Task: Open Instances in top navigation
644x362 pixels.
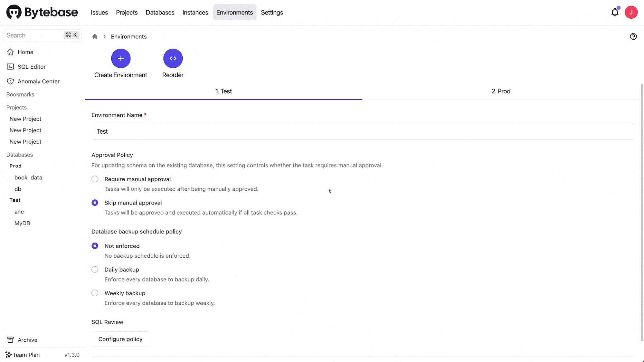Action: [195, 12]
